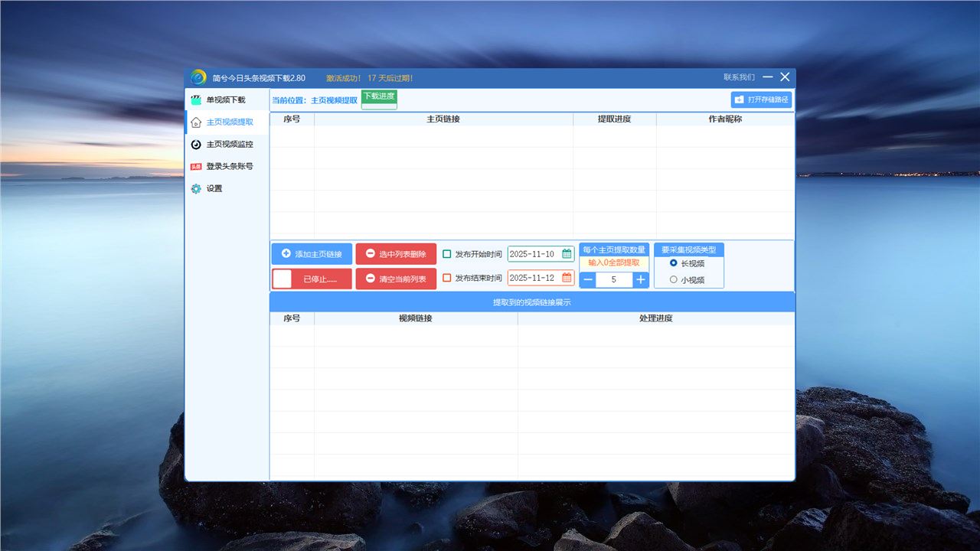The width and height of the screenshot is (980, 551).
Task: Select the 主页视频提取 sidebar item
Action: pyautogui.click(x=229, y=122)
